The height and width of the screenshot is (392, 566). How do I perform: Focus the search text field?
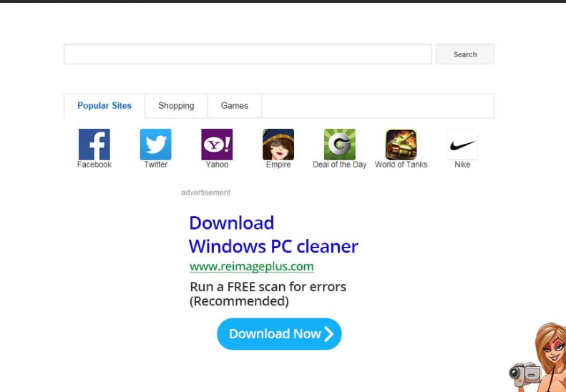(248, 54)
